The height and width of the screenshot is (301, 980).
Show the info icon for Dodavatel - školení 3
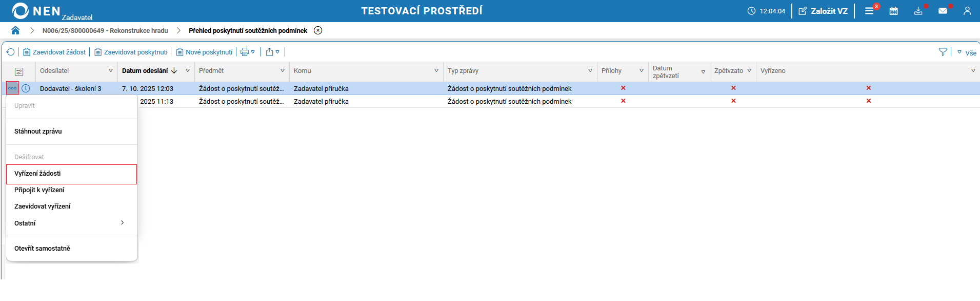[x=26, y=88]
